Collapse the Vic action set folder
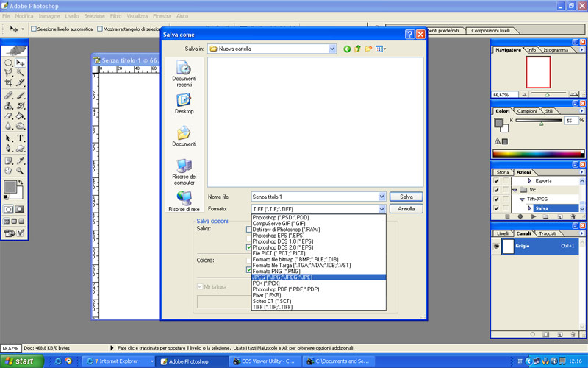 coord(515,190)
